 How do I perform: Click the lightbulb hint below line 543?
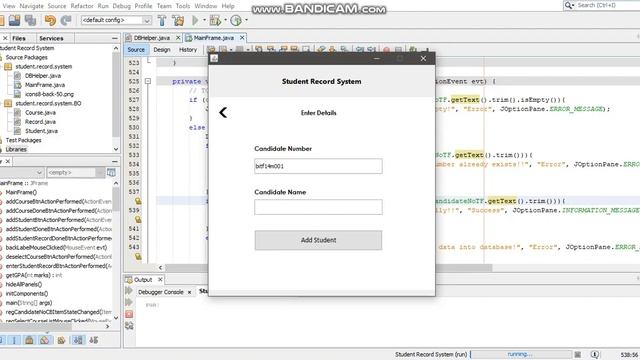[x=138, y=256]
